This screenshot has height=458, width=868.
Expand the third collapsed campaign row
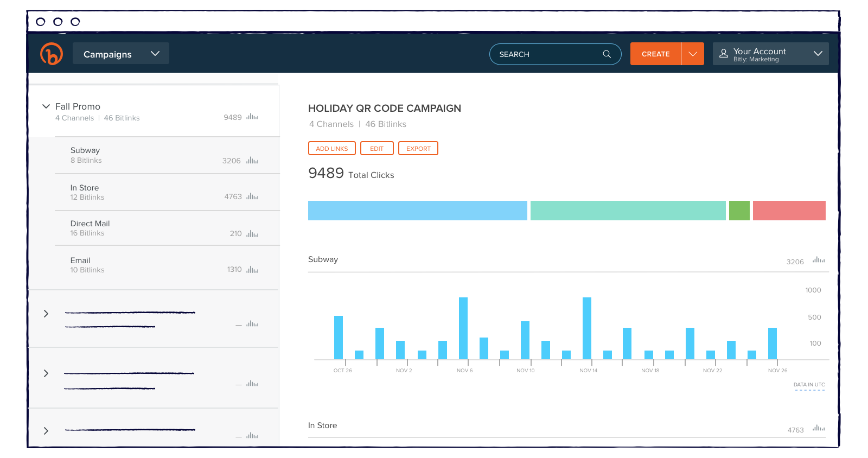click(x=46, y=431)
